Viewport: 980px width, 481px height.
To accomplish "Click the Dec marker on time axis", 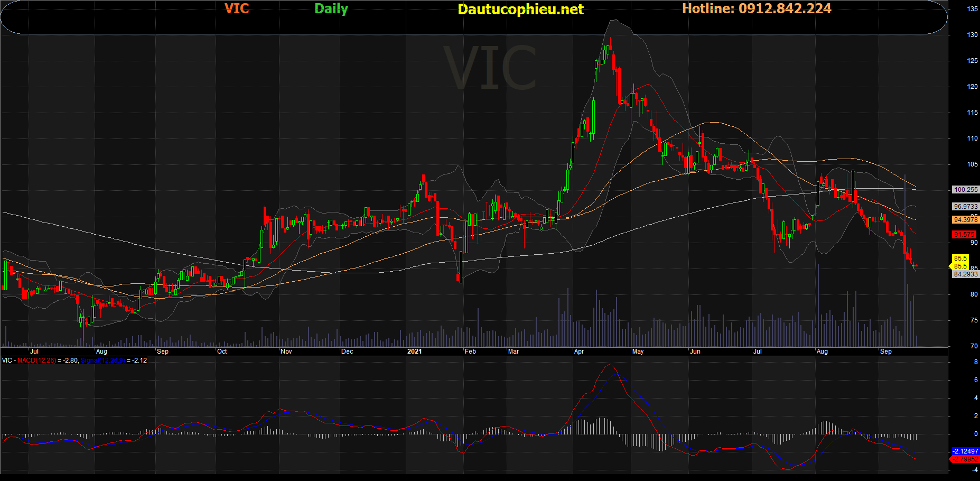I will (x=347, y=351).
